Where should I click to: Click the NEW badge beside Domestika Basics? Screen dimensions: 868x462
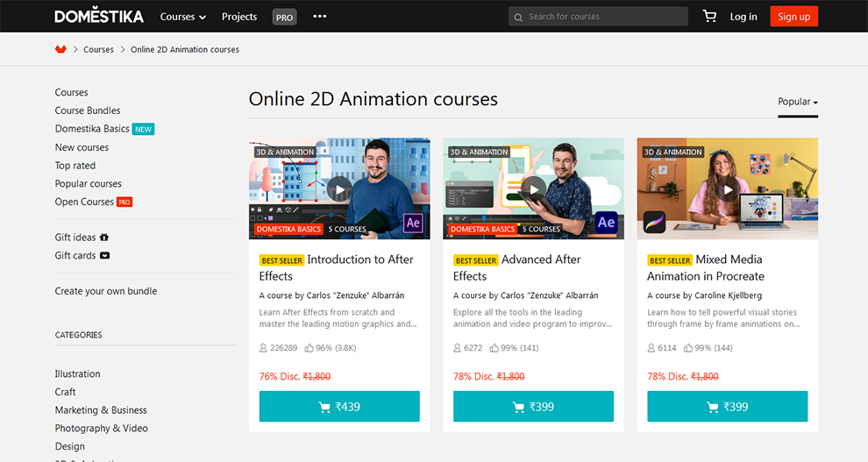(x=143, y=129)
